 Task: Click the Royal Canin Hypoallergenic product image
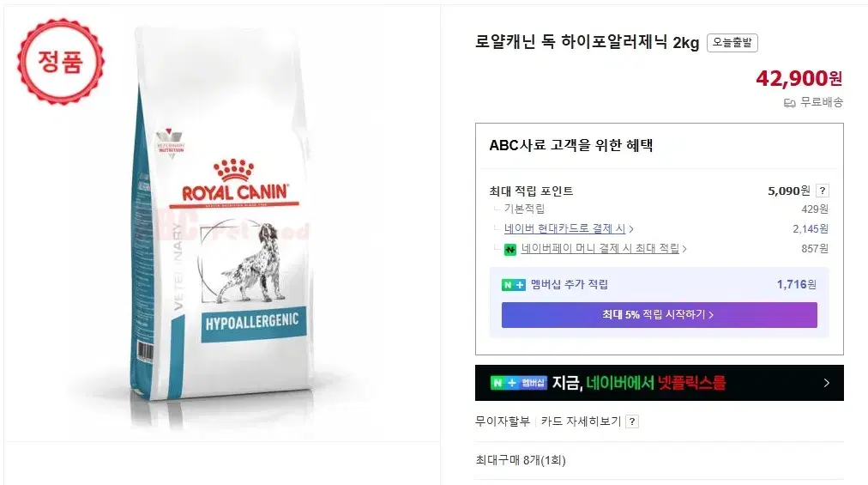coord(221,221)
